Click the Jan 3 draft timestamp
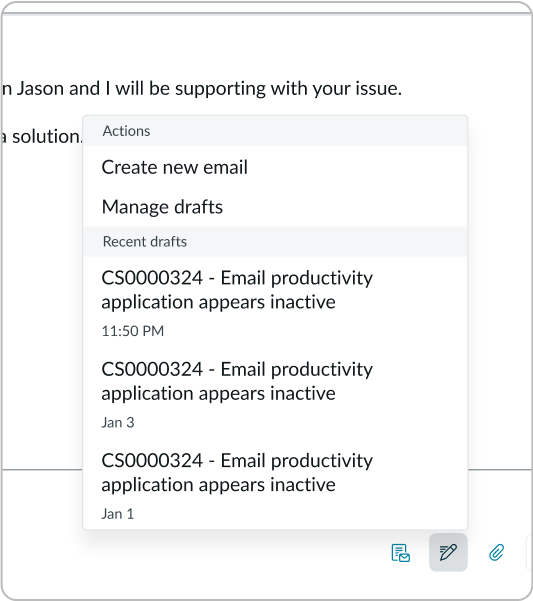The width and height of the screenshot is (533, 601). pyautogui.click(x=118, y=422)
